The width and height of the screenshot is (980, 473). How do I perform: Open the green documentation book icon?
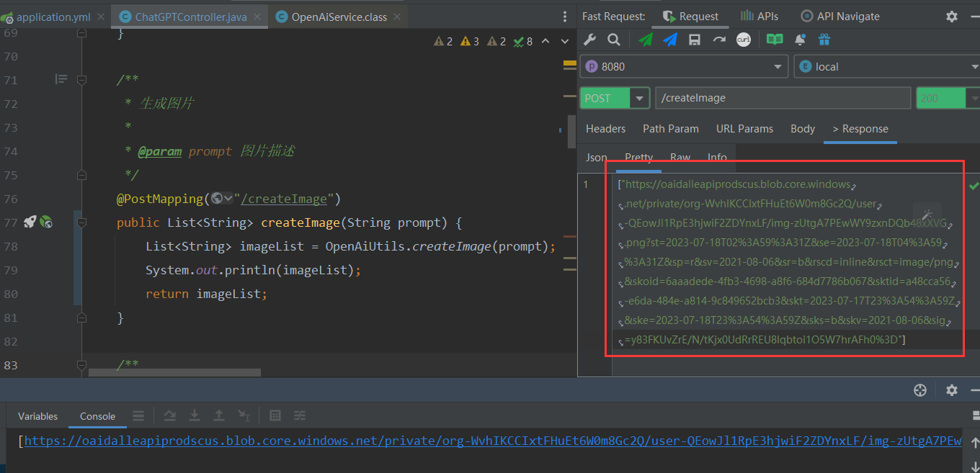tap(775, 40)
